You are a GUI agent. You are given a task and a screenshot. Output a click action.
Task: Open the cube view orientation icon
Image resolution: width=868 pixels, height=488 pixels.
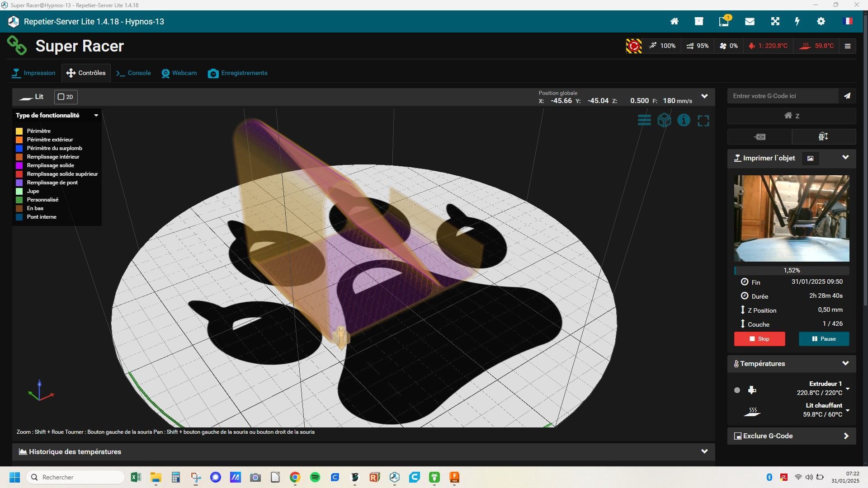pos(664,120)
